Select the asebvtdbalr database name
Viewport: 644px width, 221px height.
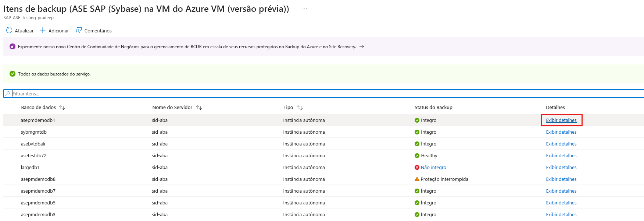pos(33,144)
